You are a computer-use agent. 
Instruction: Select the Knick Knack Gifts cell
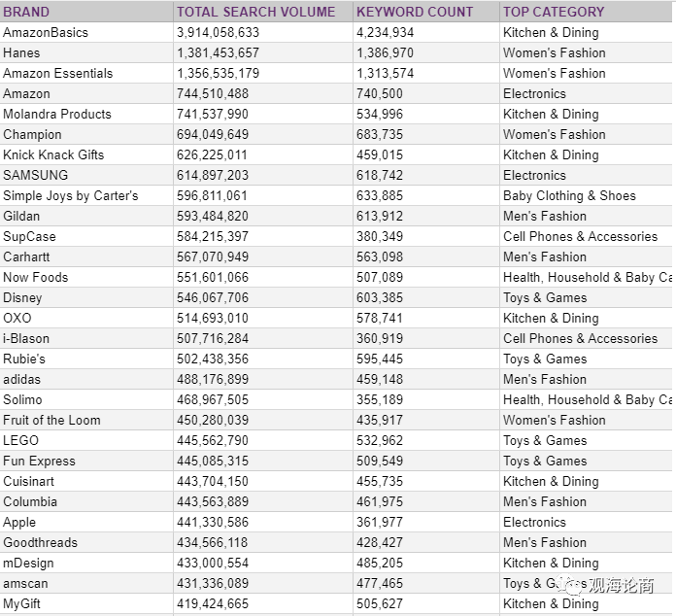[86, 154]
